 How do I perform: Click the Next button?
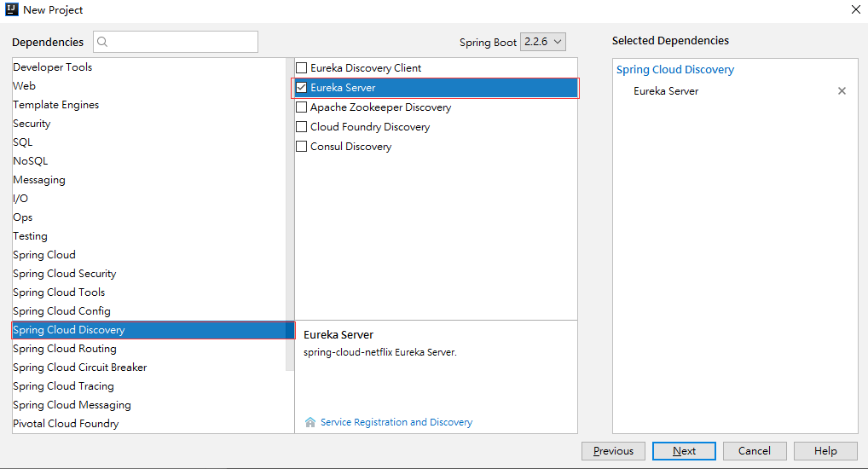tap(684, 451)
